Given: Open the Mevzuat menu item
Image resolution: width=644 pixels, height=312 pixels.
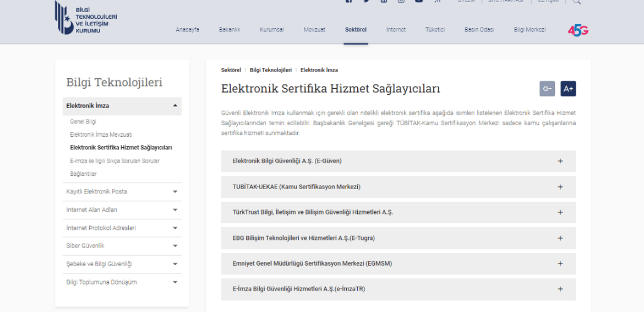Looking at the screenshot, I should click(314, 30).
